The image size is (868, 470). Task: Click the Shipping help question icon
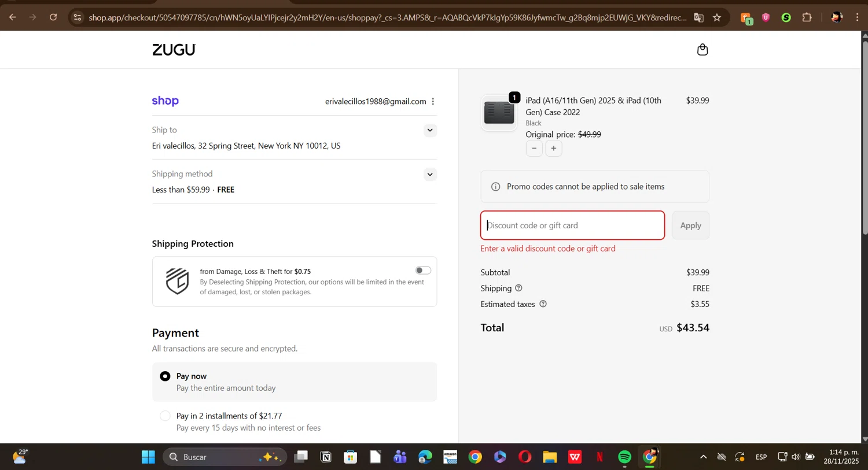pyautogui.click(x=518, y=288)
